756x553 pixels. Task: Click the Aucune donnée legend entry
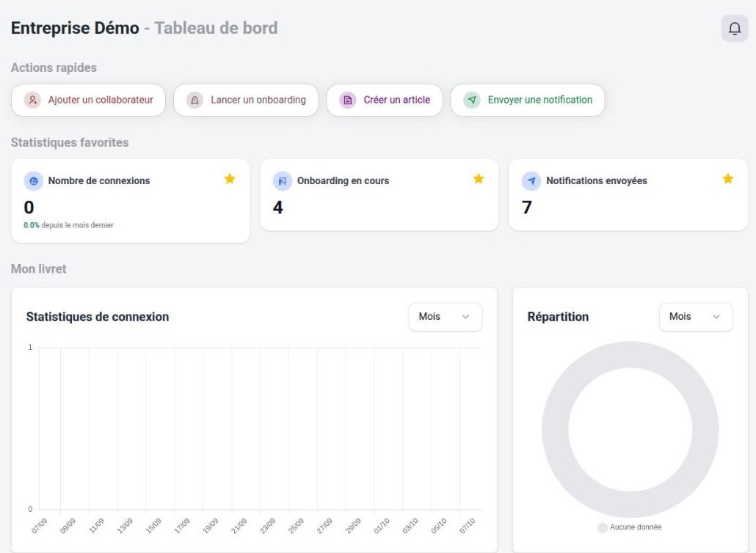click(x=630, y=527)
